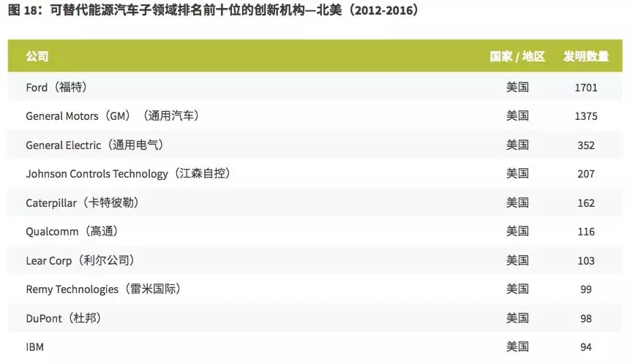This screenshot has width=633, height=364.
Task: Click 美国 in the IBM row
Action: pyautogui.click(x=517, y=346)
